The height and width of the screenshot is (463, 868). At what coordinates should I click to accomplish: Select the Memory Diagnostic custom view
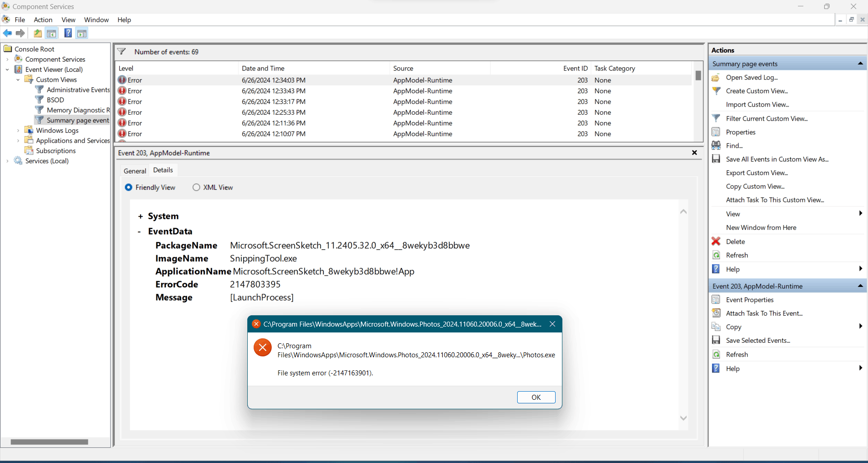(78, 110)
